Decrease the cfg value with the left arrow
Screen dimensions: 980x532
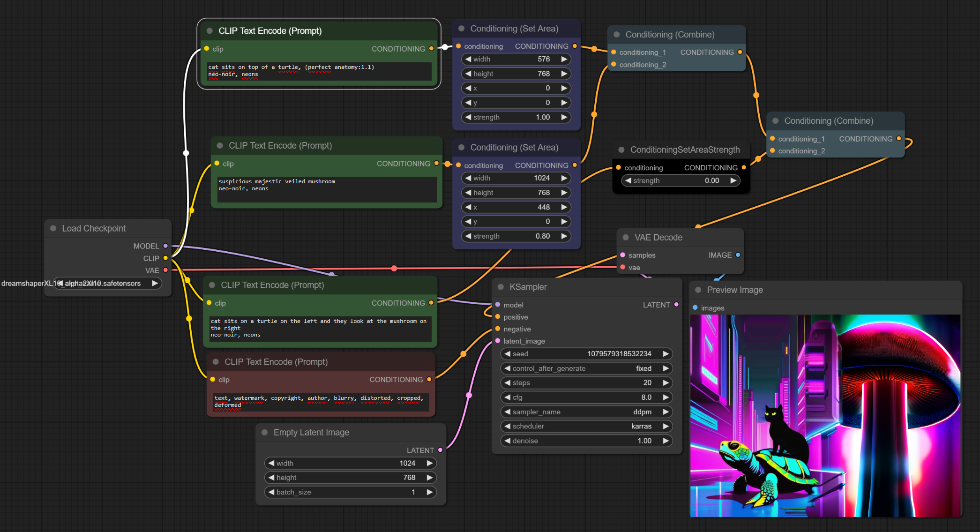click(x=507, y=397)
